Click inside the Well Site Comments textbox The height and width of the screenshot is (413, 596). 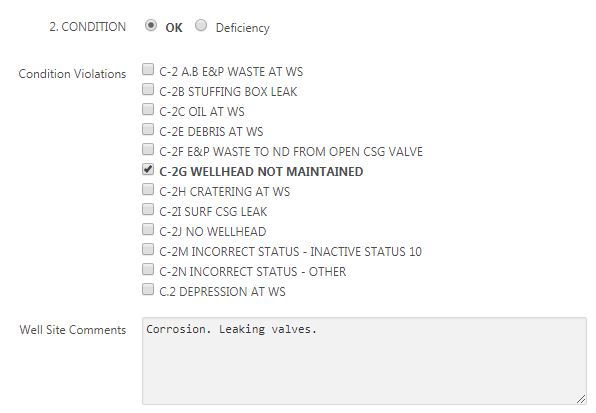(x=365, y=361)
